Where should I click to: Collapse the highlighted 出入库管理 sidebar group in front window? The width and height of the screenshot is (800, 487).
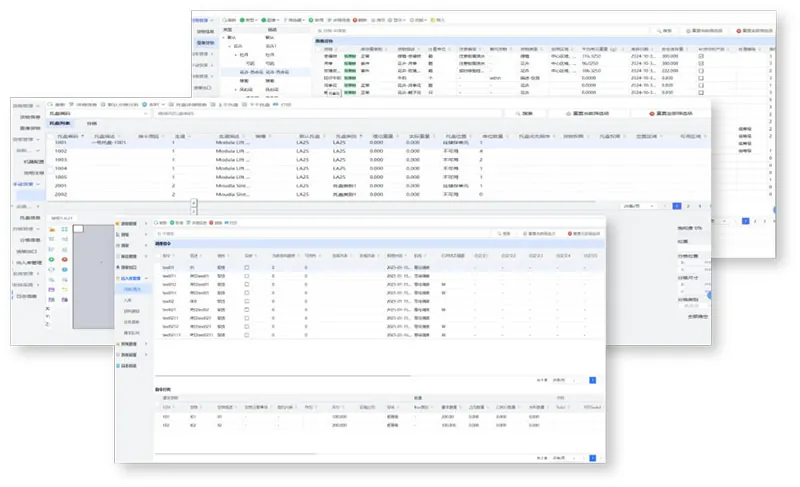[x=132, y=277]
